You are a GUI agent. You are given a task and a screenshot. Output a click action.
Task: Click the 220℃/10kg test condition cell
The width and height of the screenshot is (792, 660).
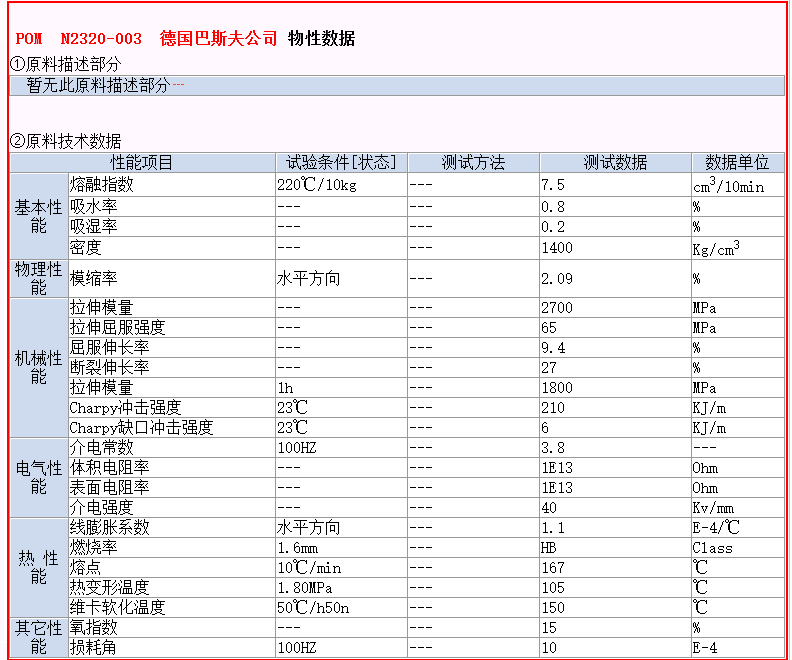pos(317,185)
